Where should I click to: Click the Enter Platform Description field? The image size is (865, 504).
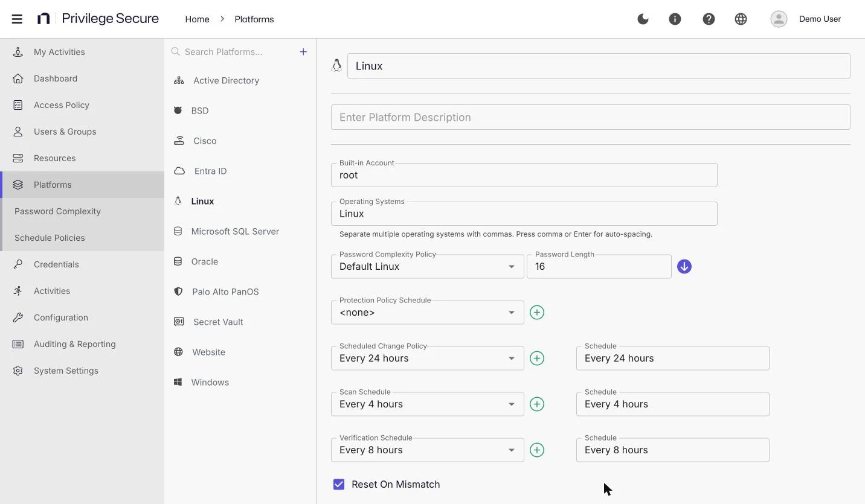pos(591,117)
